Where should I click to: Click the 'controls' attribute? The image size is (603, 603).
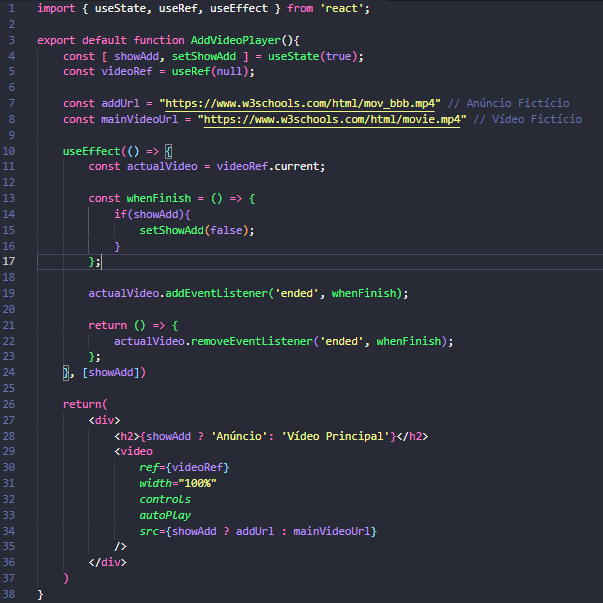[165, 499]
